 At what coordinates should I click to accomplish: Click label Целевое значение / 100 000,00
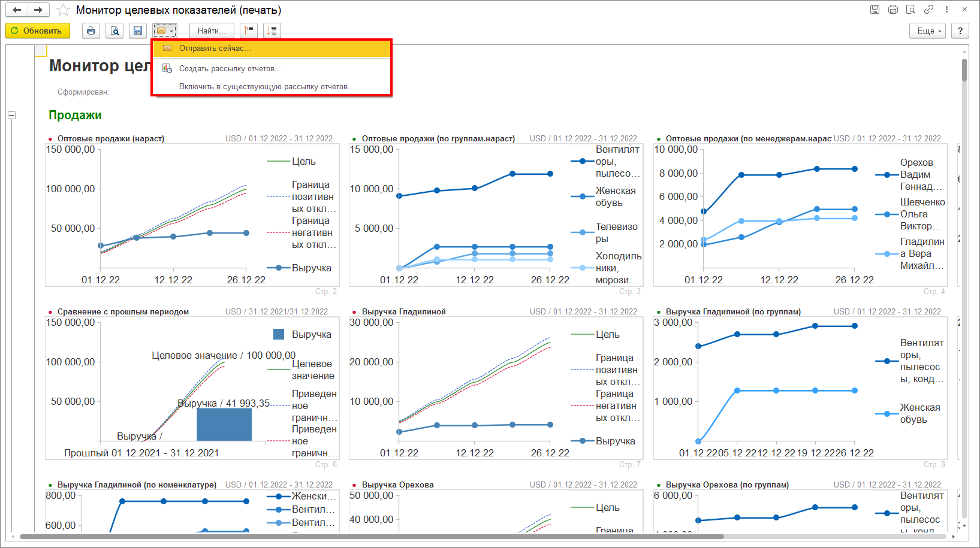tap(224, 355)
